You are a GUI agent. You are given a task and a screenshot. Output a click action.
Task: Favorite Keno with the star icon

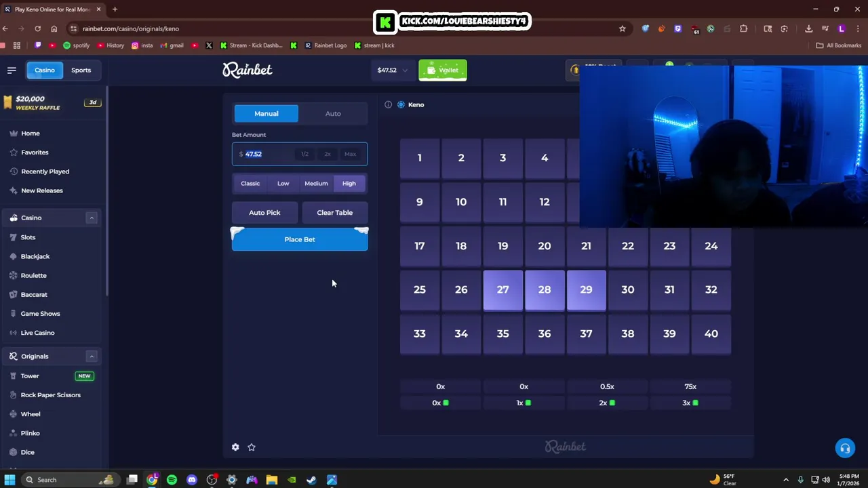pos(252,447)
